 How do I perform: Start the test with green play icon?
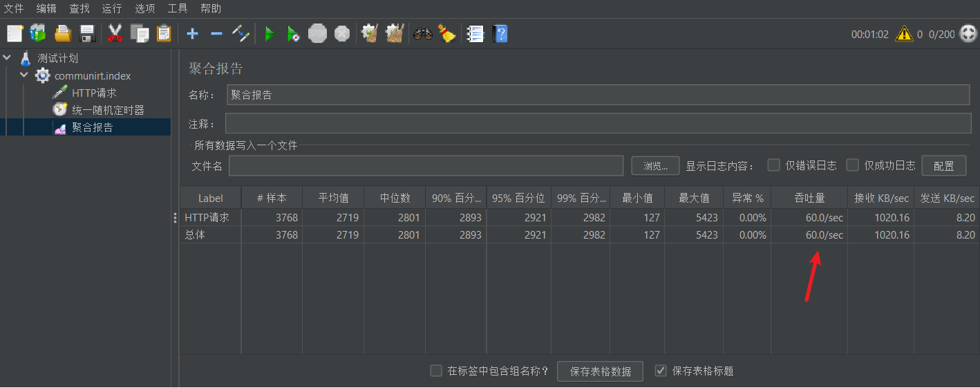[x=270, y=33]
